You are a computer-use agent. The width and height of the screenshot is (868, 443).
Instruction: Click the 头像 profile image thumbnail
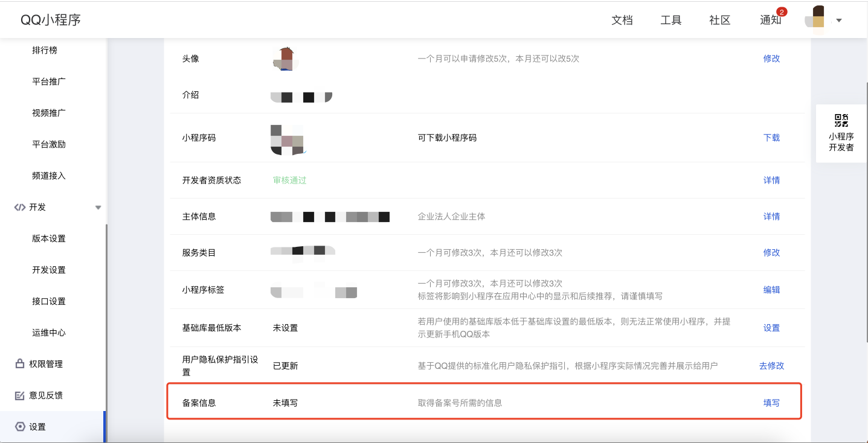point(286,59)
